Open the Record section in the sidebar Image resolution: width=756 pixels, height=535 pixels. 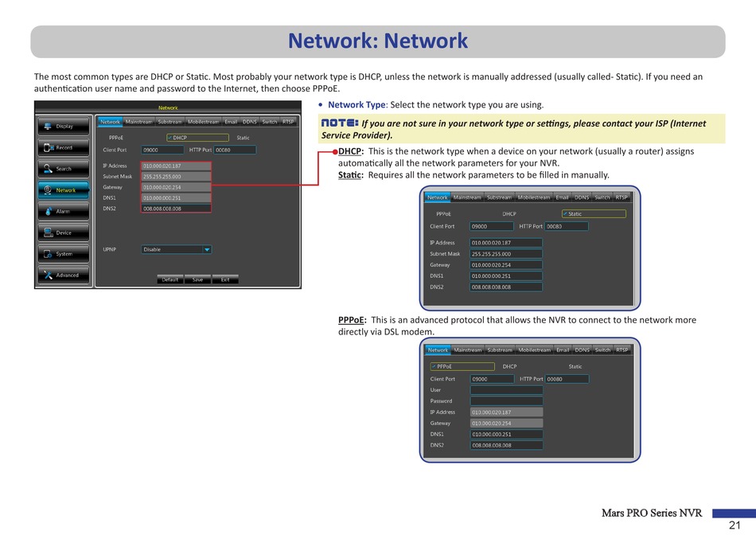64,147
